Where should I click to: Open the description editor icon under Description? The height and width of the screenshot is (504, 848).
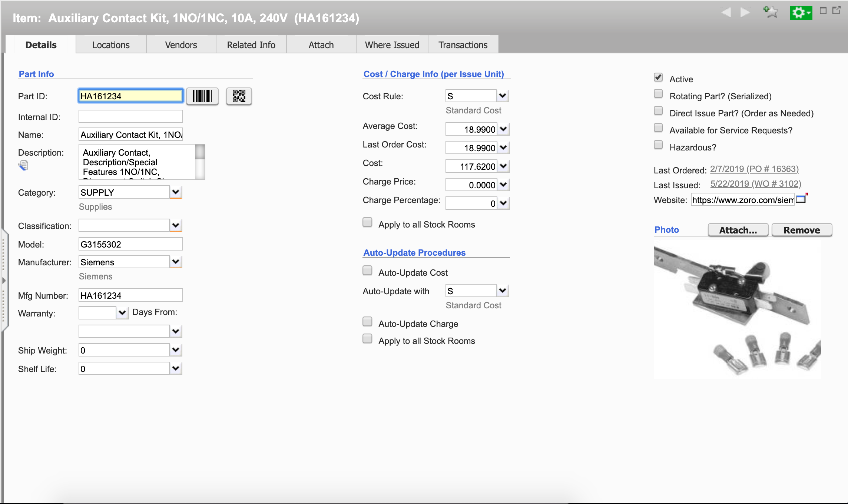click(23, 165)
